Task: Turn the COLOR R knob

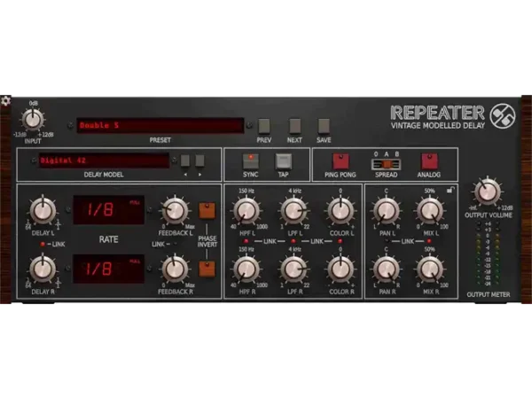Action: [340, 269]
